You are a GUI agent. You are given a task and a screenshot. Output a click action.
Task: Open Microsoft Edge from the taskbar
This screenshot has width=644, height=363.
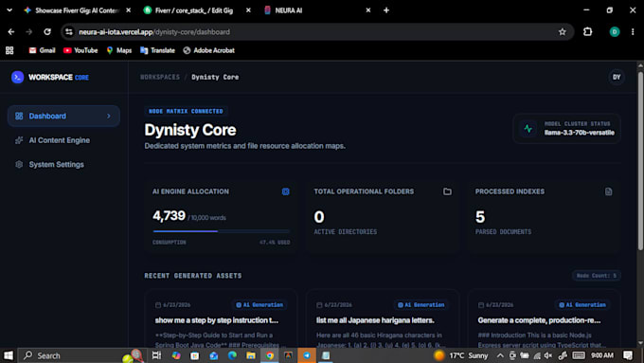(x=232, y=355)
